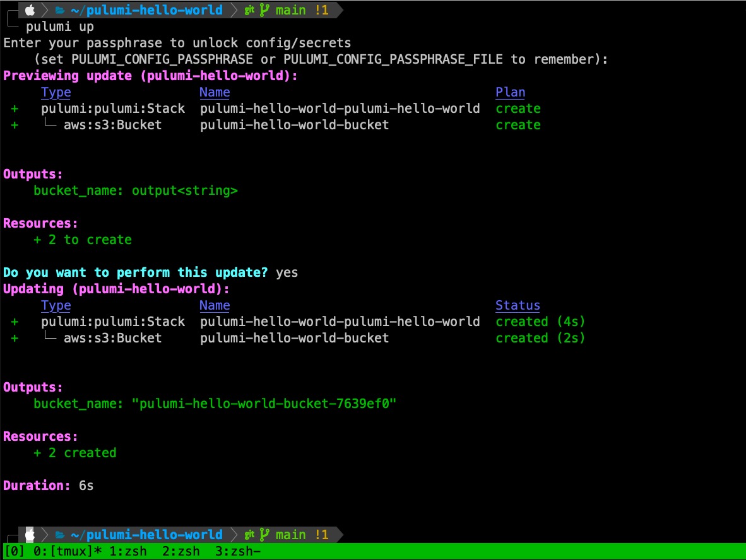
Task: Click the git icon in the prompt above "pulumi up"
Action: click(249, 10)
